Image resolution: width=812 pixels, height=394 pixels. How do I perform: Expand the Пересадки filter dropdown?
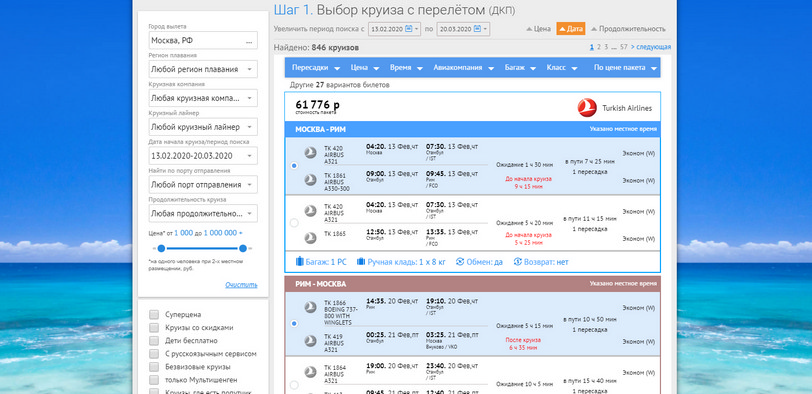pos(316,68)
